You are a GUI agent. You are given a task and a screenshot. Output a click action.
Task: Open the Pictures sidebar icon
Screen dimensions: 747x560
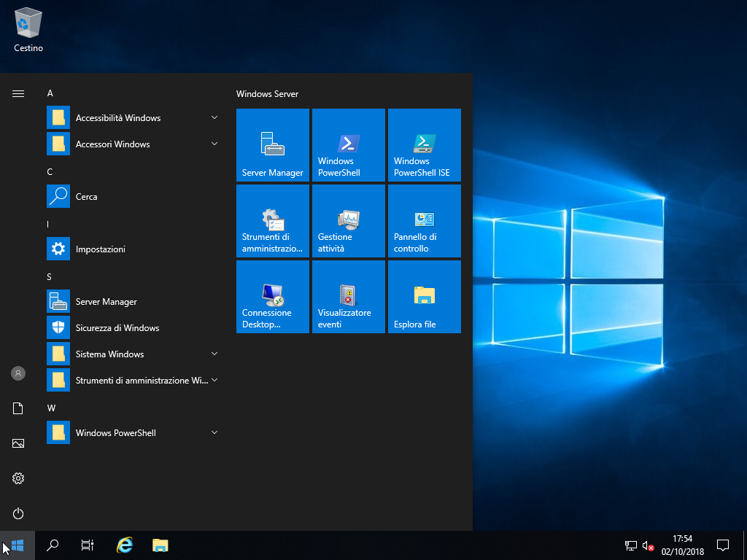point(18,443)
